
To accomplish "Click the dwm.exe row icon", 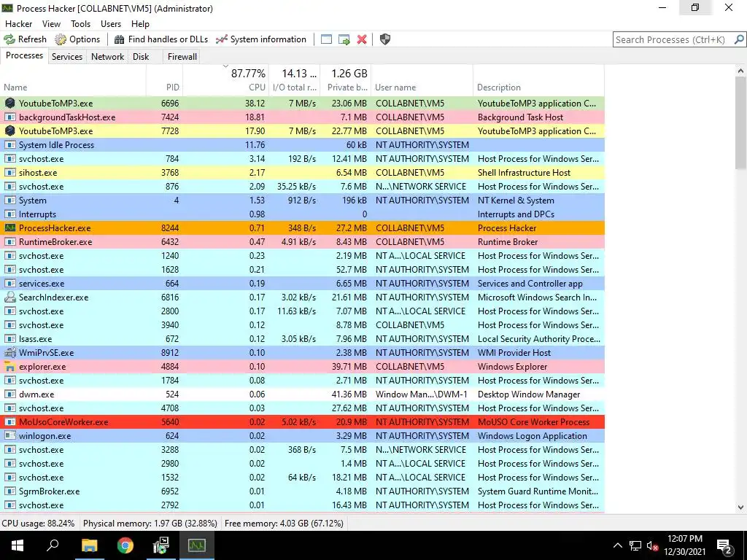I will pyautogui.click(x=9, y=394).
